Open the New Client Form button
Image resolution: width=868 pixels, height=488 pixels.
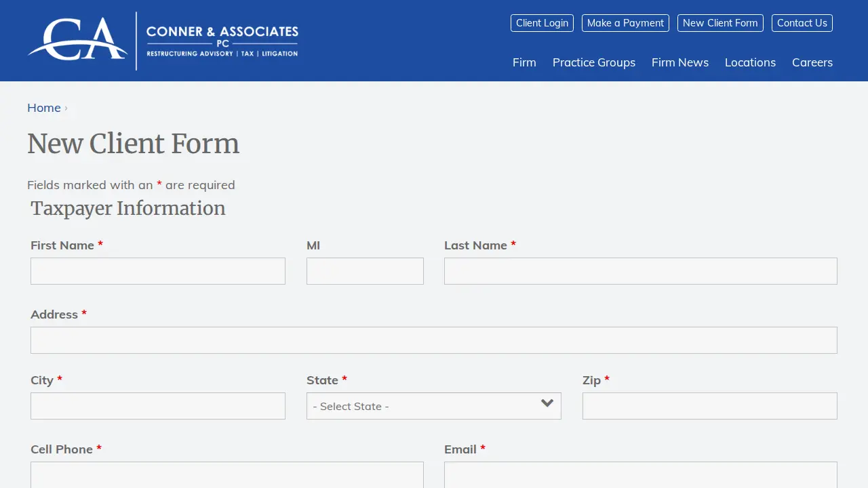click(720, 23)
